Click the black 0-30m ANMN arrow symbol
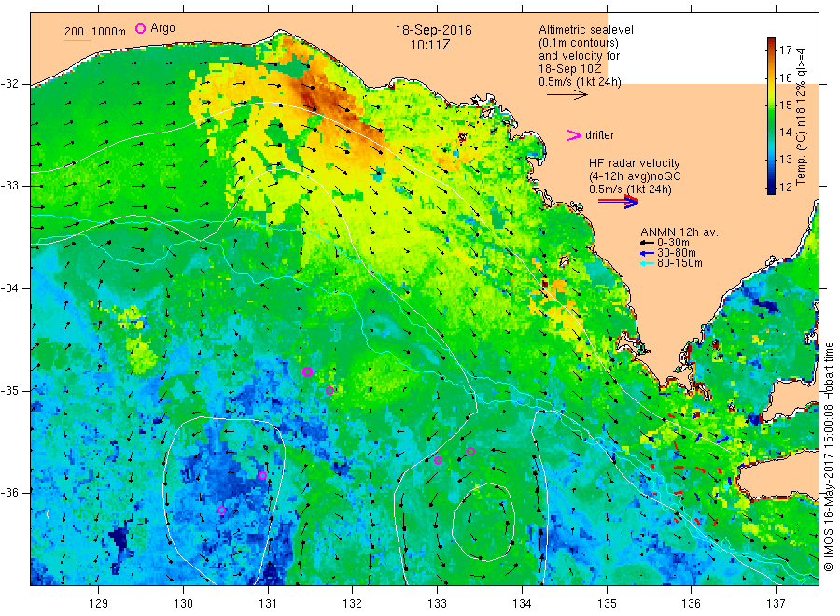Viewport: 840px width, 616px height. [x=647, y=243]
